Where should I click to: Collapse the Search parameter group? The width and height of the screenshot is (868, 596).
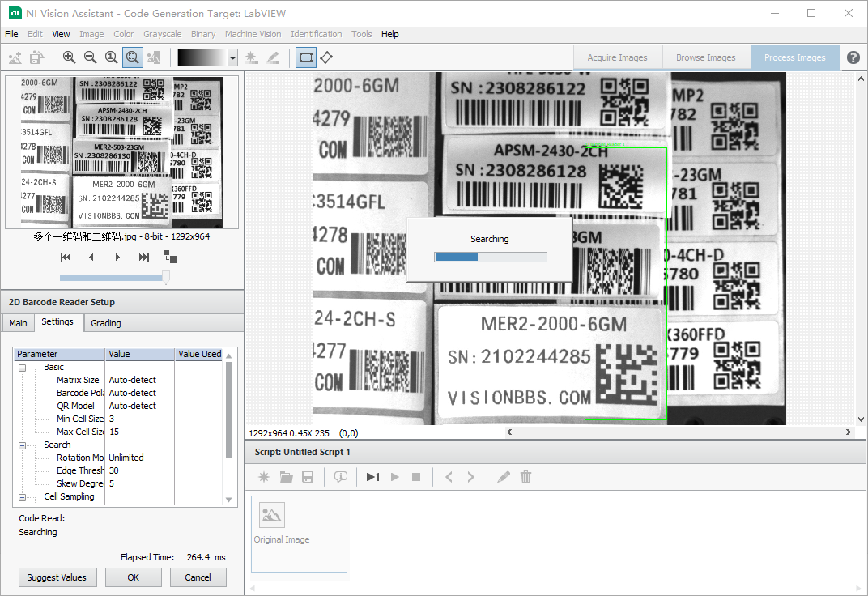22,445
